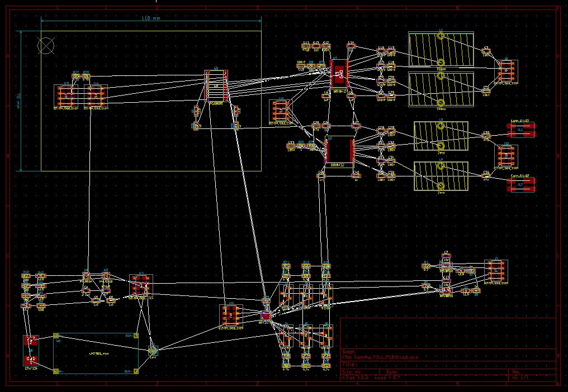Select the leftmost DIP footprint inside the board outline
This screenshot has height=392, width=568.
(x=66, y=97)
